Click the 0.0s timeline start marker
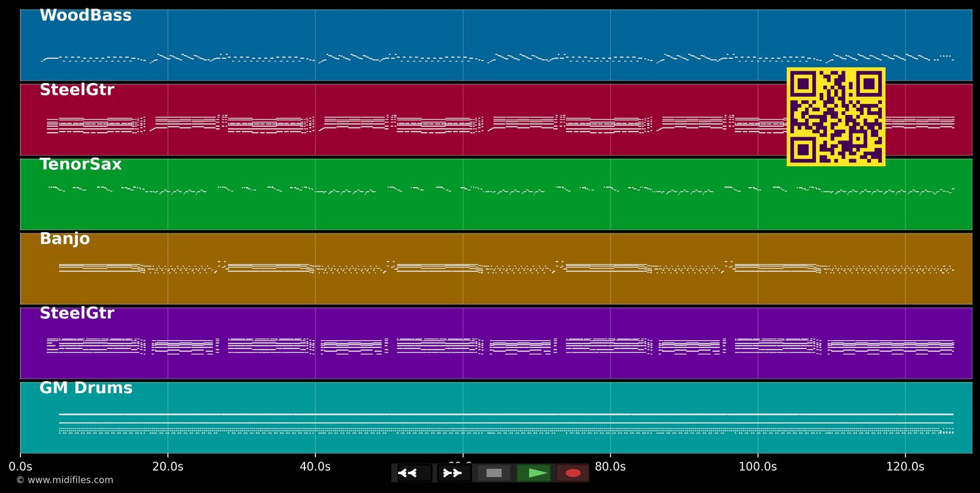This screenshot has height=493, width=980. [20, 467]
